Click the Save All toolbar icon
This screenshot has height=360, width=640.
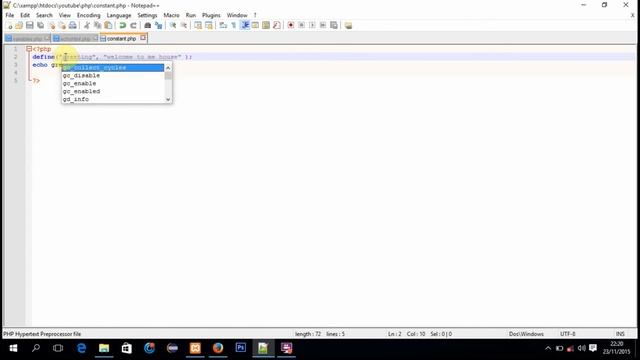click(x=40, y=25)
